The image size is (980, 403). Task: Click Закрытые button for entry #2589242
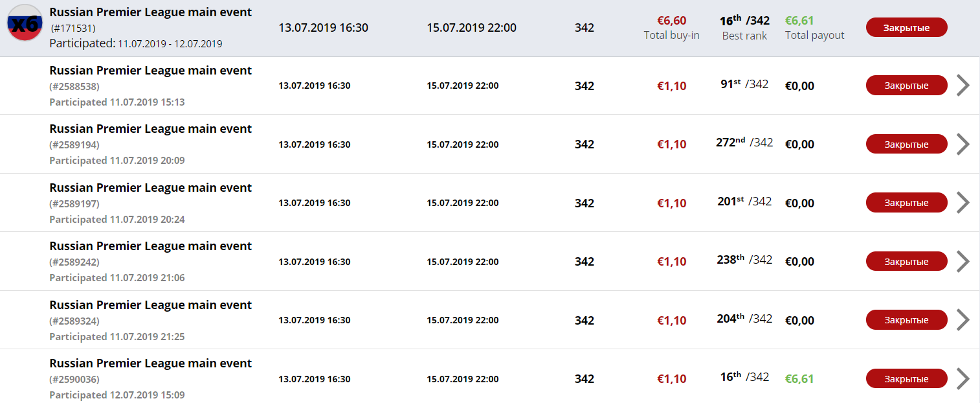pyautogui.click(x=906, y=261)
